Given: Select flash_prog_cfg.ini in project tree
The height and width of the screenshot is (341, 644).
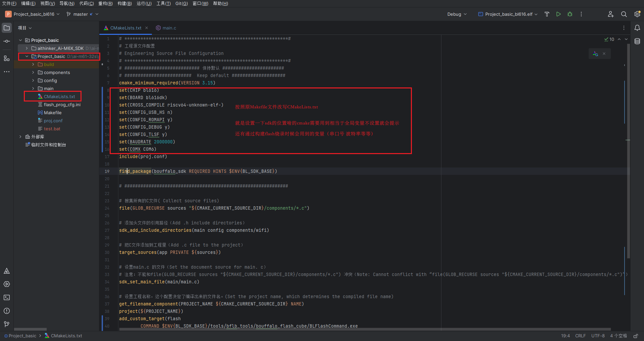Looking at the screenshot, I should click(62, 105).
